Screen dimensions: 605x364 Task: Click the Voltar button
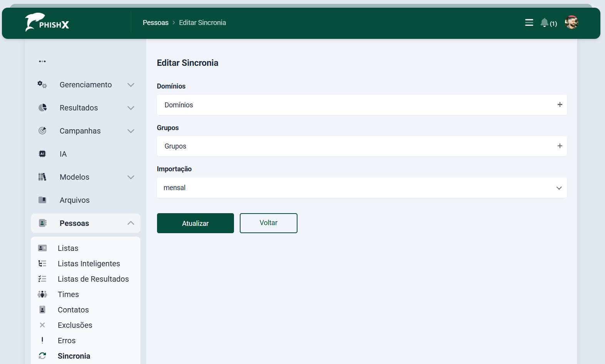tap(268, 223)
